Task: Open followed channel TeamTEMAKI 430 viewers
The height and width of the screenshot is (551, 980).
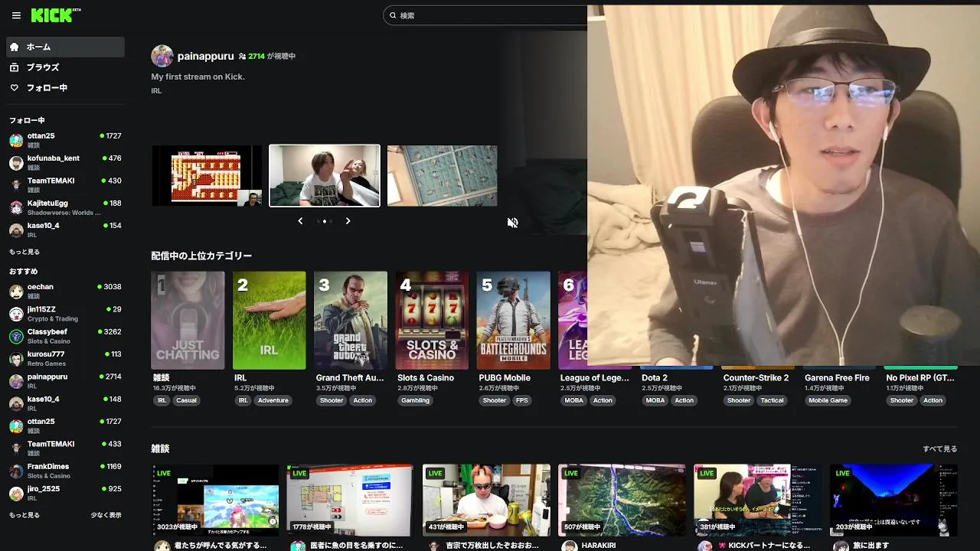Action: [65, 185]
